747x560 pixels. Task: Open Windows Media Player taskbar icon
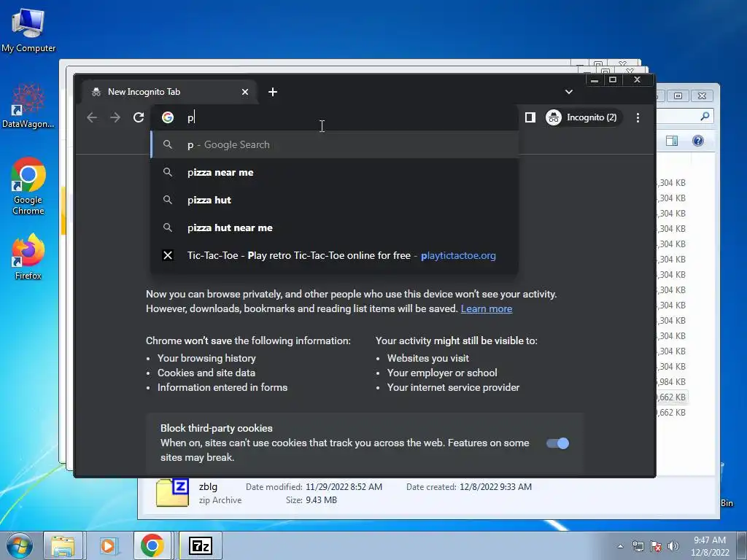coord(108,545)
